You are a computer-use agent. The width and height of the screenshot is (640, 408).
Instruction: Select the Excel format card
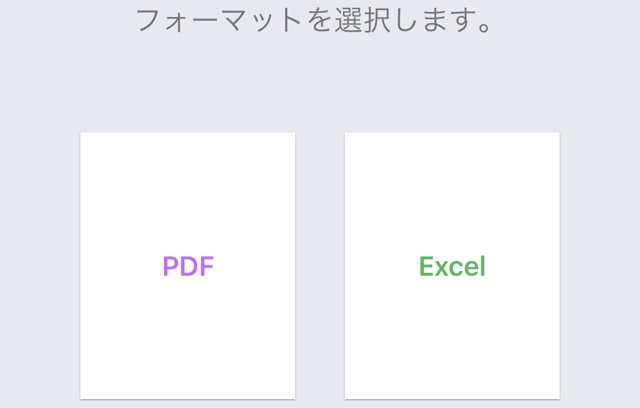click(x=452, y=266)
